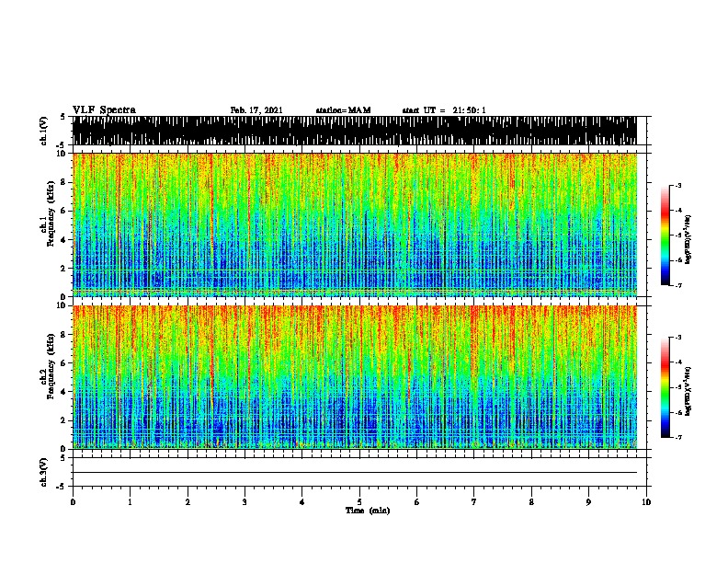The height and width of the screenshot is (563, 728).
Task: Click time axis tick label "8"
Action: tap(531, 502)
